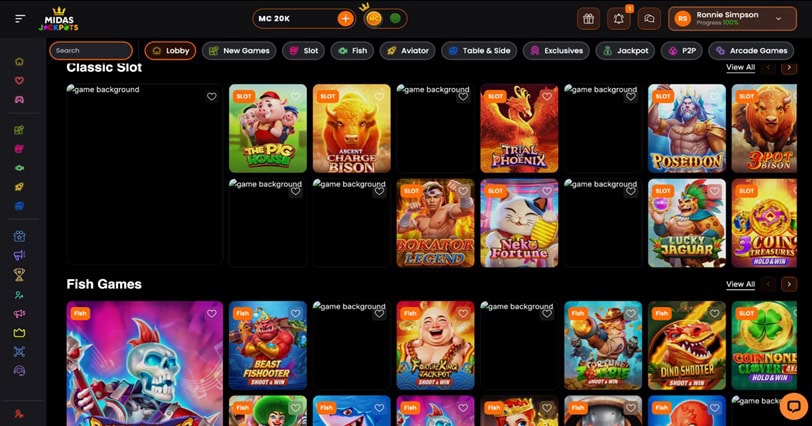Open the orange live chat widget

(x=793, y=405)
